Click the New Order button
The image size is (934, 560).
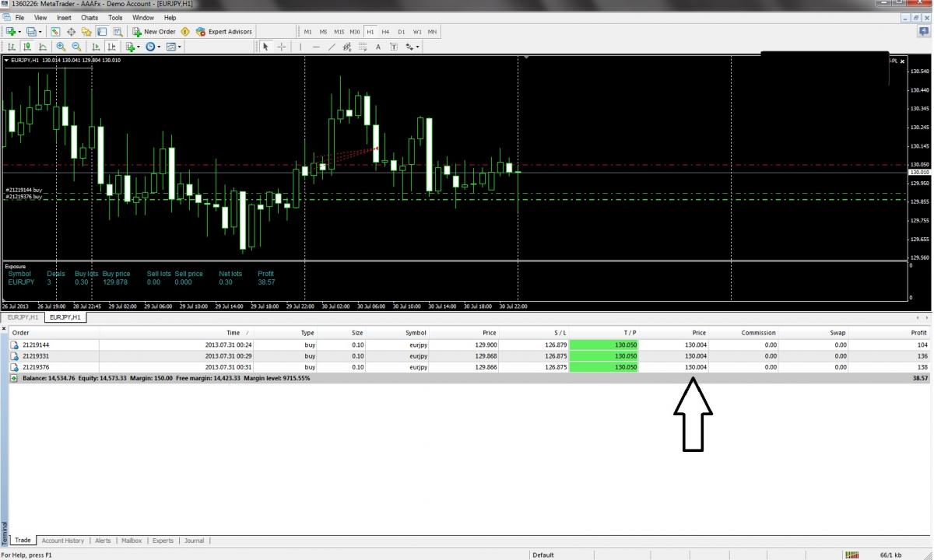click(154, 32)
